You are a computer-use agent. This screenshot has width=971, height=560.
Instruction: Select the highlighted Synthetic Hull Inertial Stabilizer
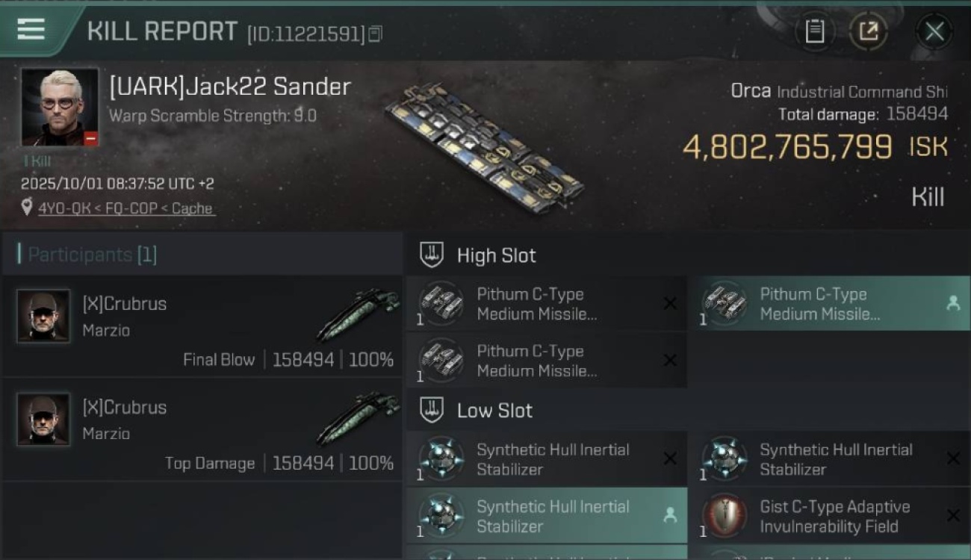pos(553,516)
